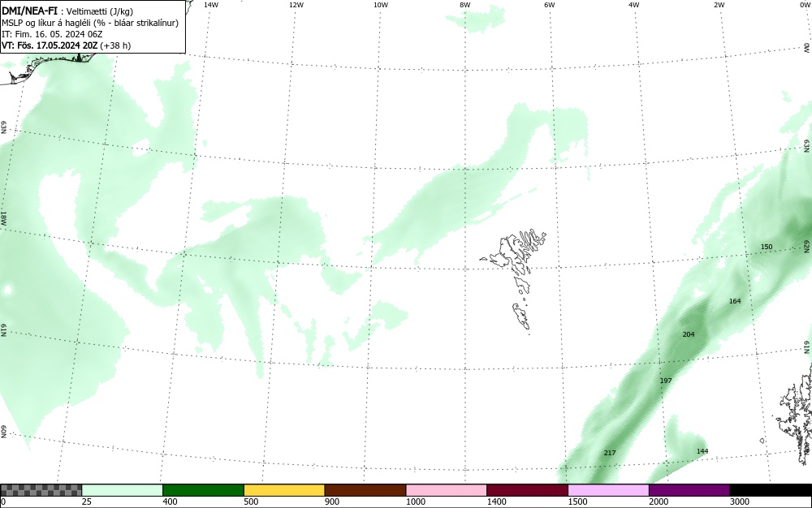This screenshot has height=508, width=812.
Task: Click the 14W longitude label
Action: click(x=211, y=5)
